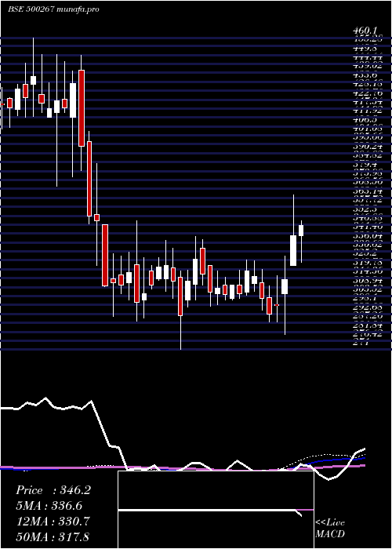Screen dimensions: 392x549
Task: Click the 422.76 price axis label
Action: (x=368, y=93)
